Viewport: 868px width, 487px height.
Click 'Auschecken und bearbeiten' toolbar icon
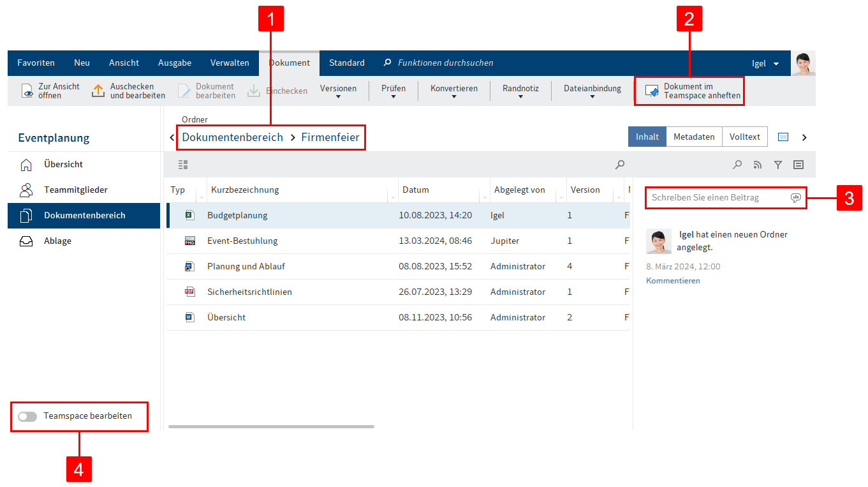pyautogui.click(x=98, y=91)
